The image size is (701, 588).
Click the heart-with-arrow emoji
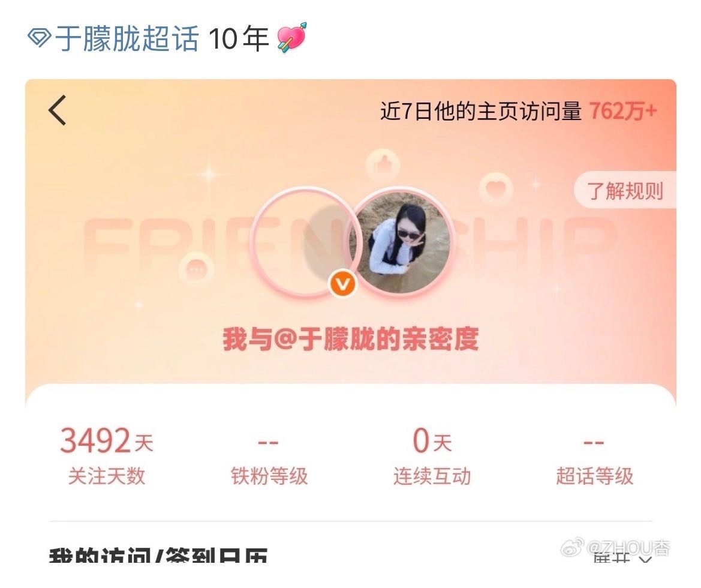point(291,38)
